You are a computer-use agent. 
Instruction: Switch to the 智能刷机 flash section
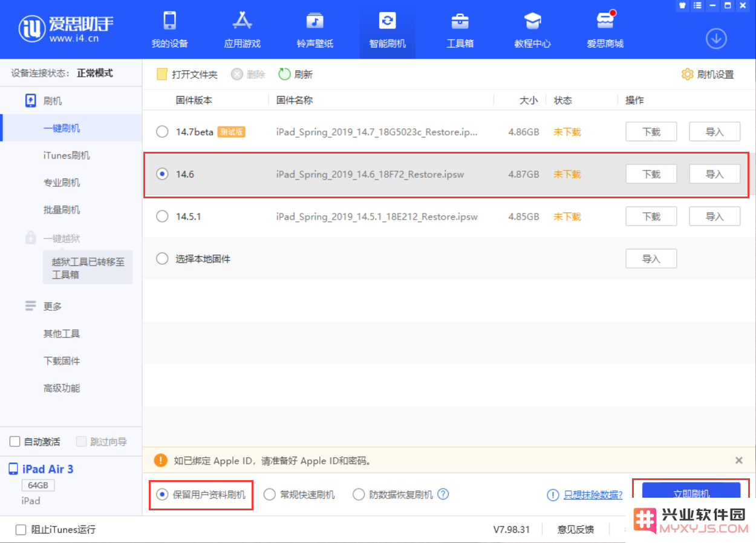click(387, 29)
